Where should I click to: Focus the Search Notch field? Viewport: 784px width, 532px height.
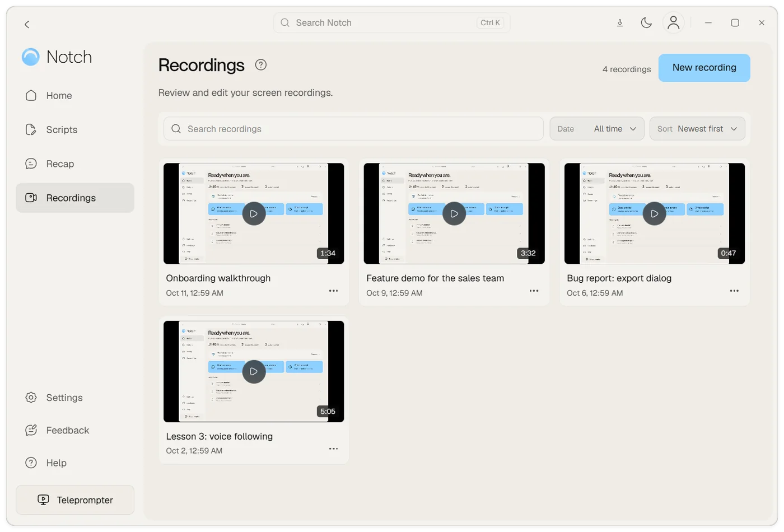(391, 23)
